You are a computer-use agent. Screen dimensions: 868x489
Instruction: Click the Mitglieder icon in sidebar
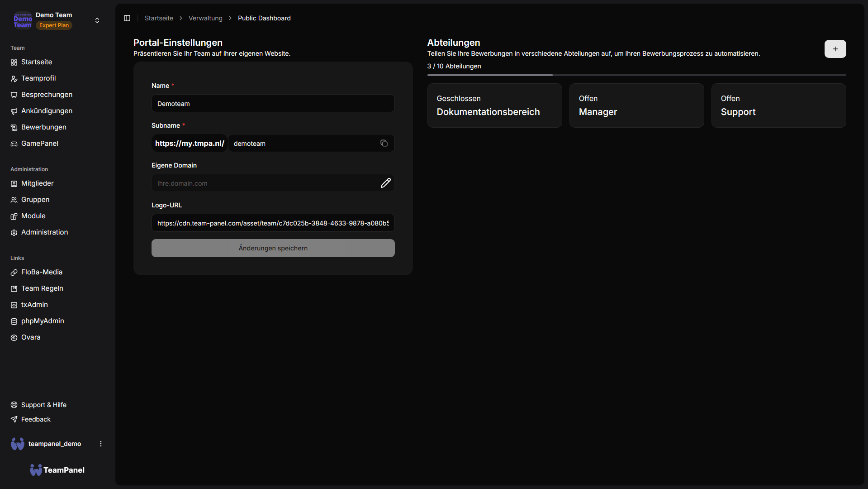coord(14,184)
